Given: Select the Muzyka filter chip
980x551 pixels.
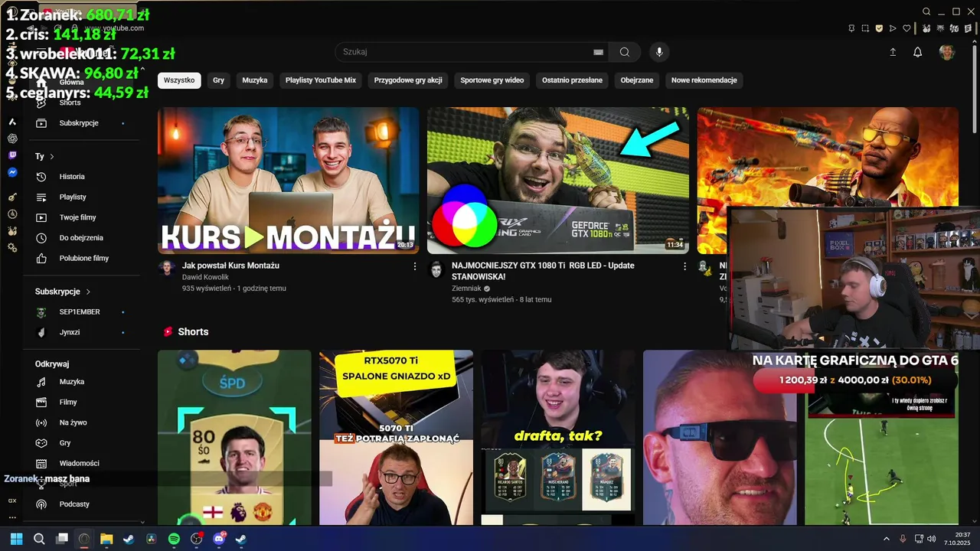Looking at the screenshot, I should coord(255,80).
